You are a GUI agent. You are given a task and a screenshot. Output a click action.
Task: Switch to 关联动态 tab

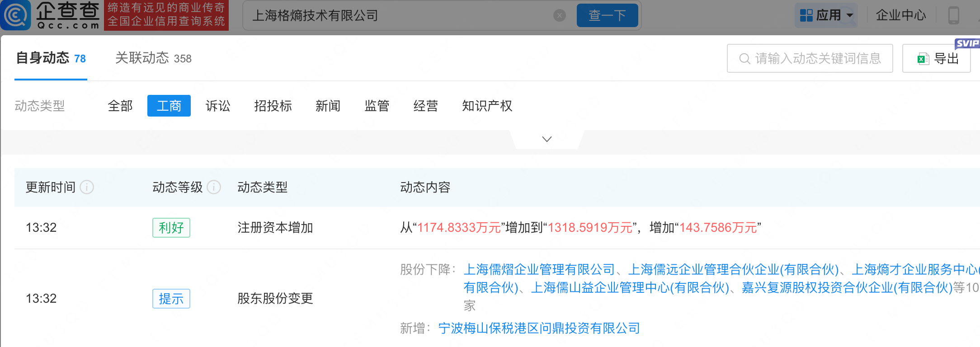pos(153,58)
